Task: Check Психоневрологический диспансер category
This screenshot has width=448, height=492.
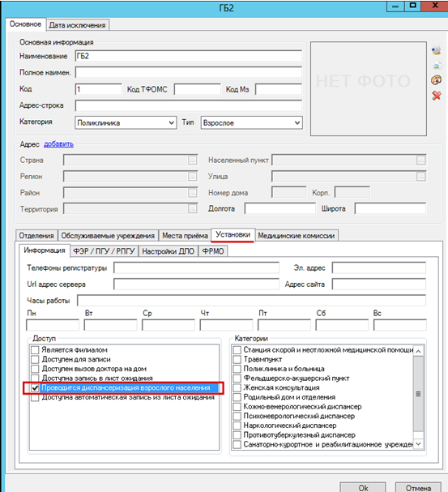Action: pyautogui.click(x=237, y=416)
